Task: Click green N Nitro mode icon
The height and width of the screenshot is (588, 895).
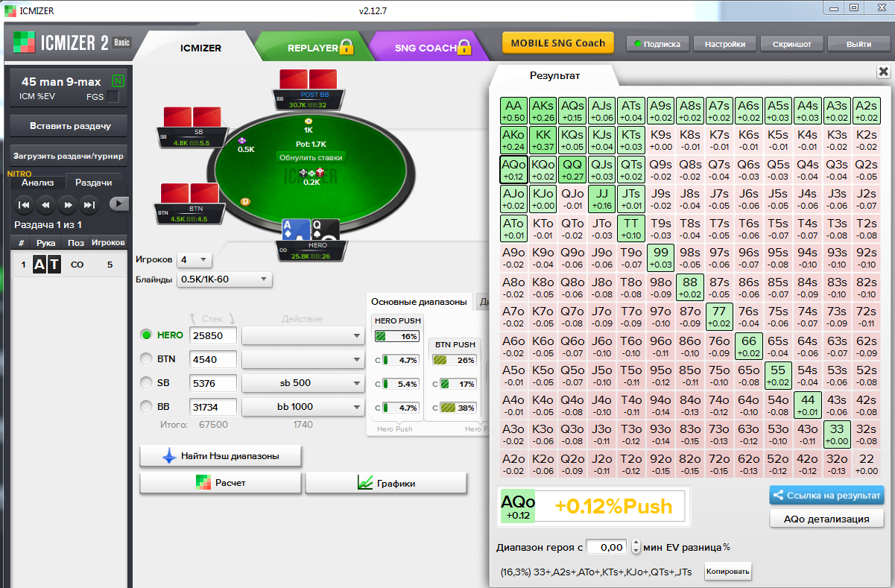Action: (118, 81)
